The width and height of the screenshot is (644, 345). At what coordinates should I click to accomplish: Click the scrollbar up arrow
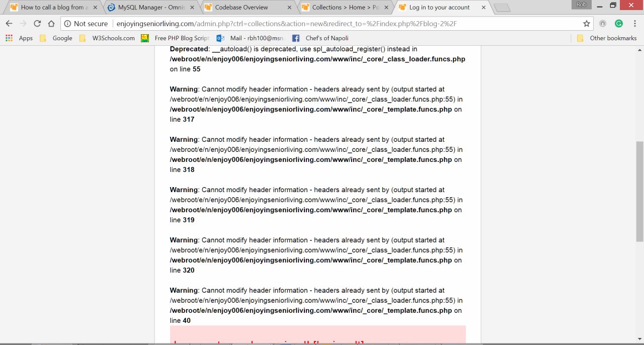tap(639, 50)
